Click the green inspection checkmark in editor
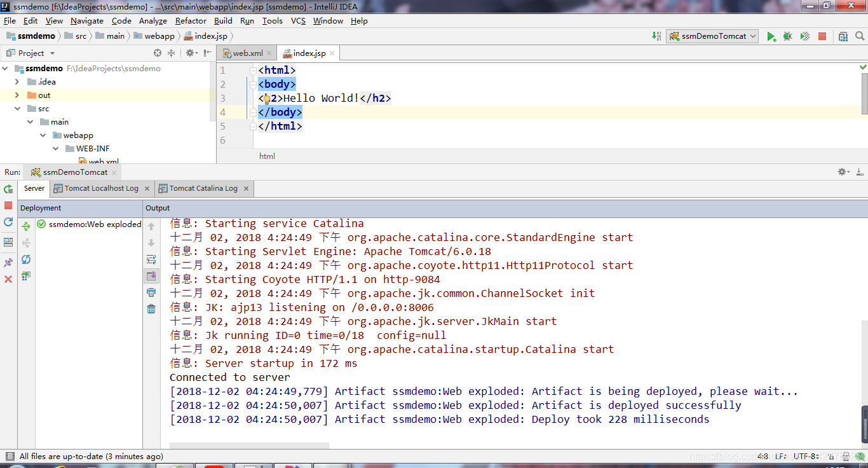Image resolution: width=868 pixels, height=468 pixels. pyautogui.click(x=863, y=67)
